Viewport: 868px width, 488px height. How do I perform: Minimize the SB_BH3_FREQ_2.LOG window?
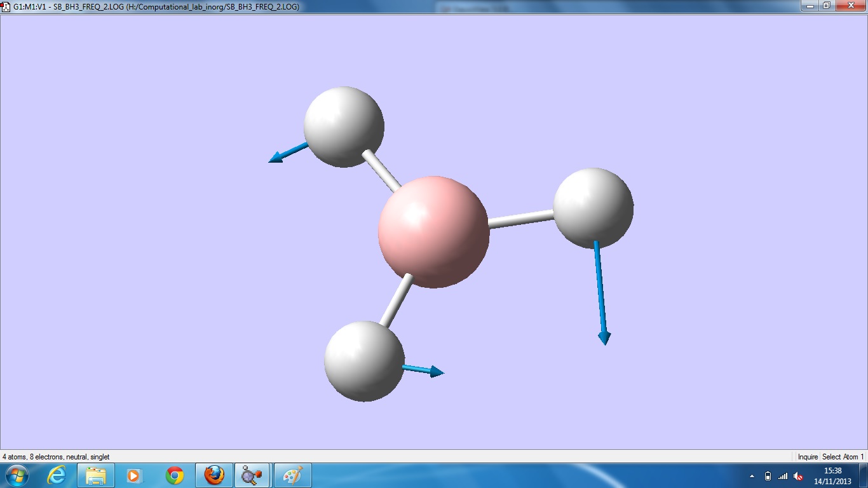click(810, 6)
